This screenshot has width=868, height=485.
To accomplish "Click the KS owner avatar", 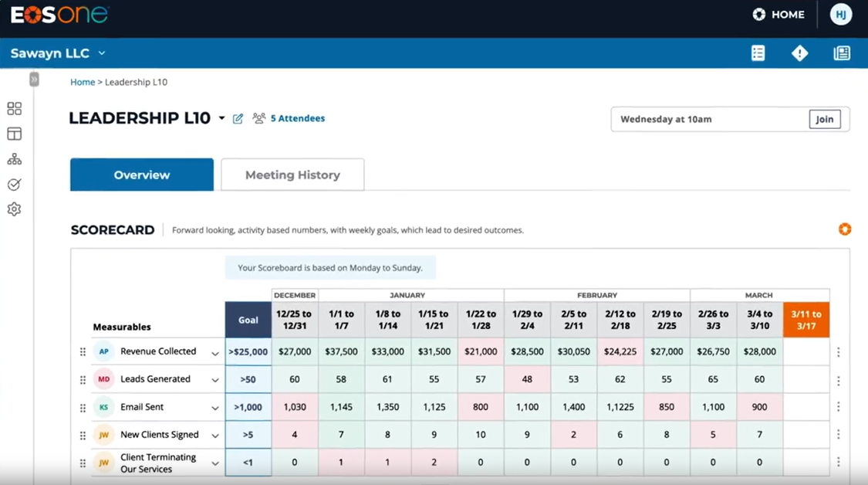I will click(103, 407).
